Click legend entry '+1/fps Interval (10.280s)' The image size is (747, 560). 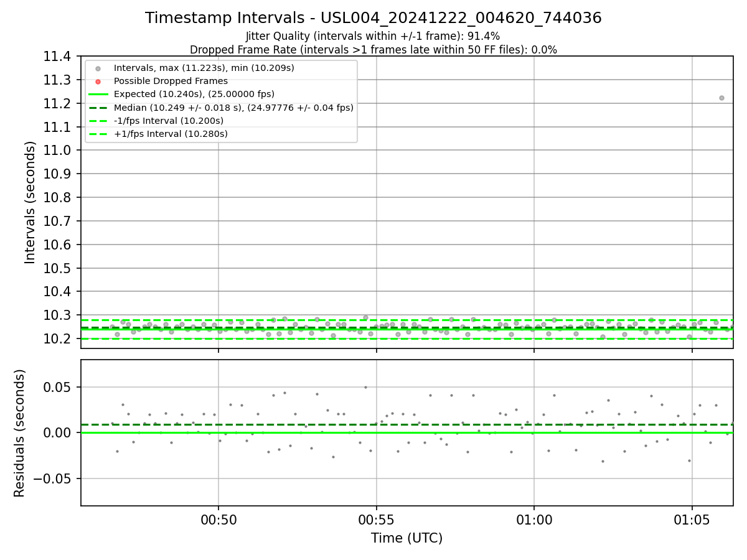pyautogui.click(x=171, y=134)
